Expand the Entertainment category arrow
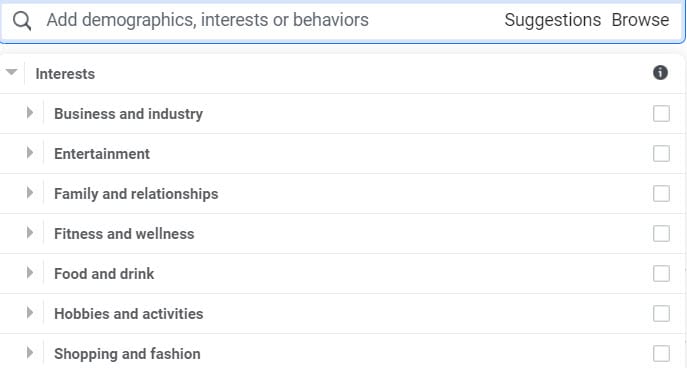Screen dimensions: 687x368 (30, 153)
